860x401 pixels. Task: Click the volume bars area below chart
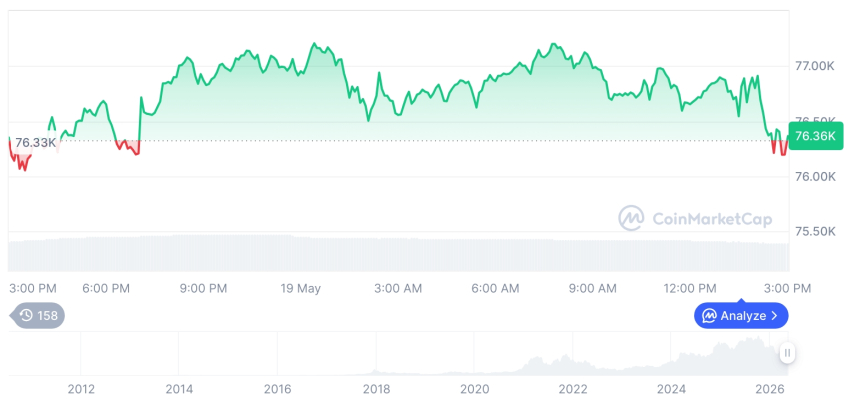(x=399, y=253)
